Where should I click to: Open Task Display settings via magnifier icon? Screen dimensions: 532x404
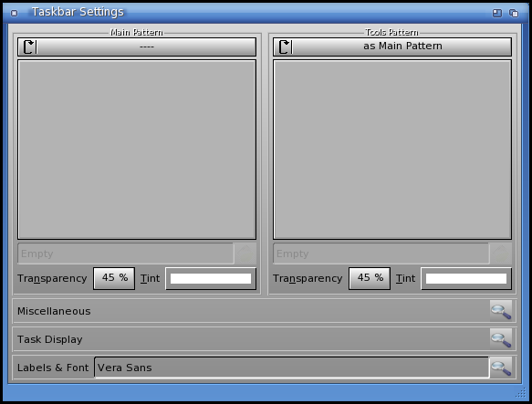pyautogui.click(x=501, y=339)
